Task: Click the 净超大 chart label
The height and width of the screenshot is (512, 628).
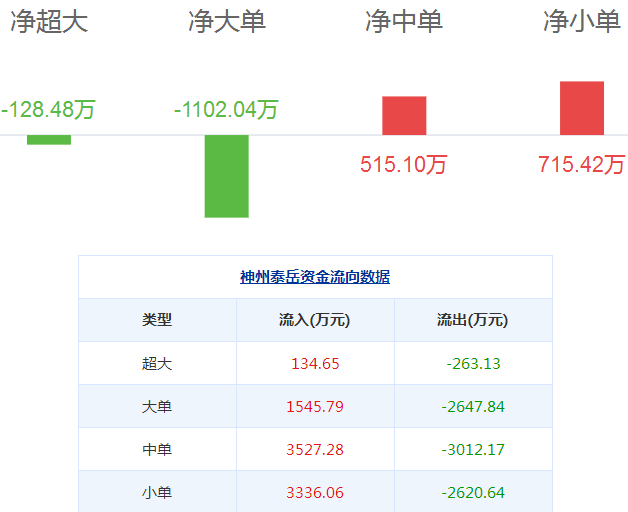Action: click(49, 21)
